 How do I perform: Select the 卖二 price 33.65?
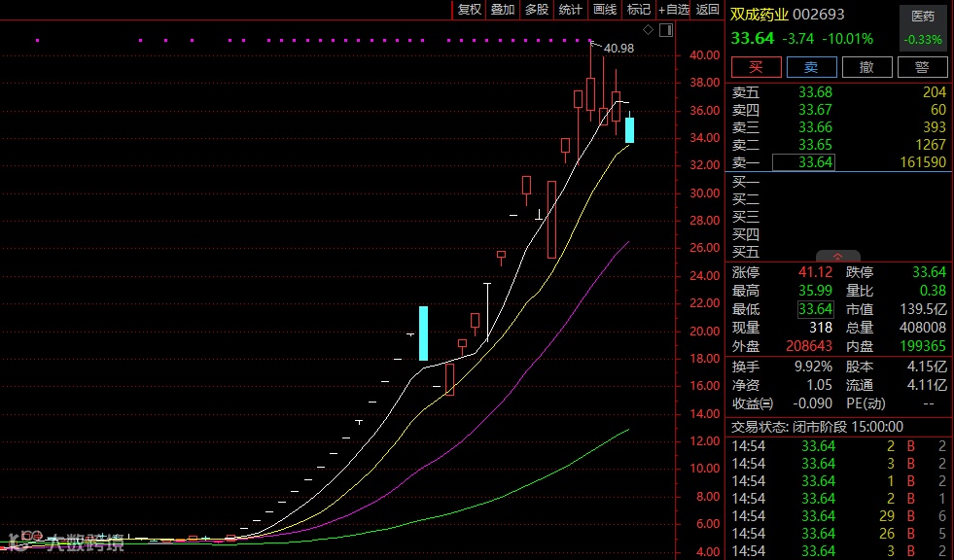[815, 145]
